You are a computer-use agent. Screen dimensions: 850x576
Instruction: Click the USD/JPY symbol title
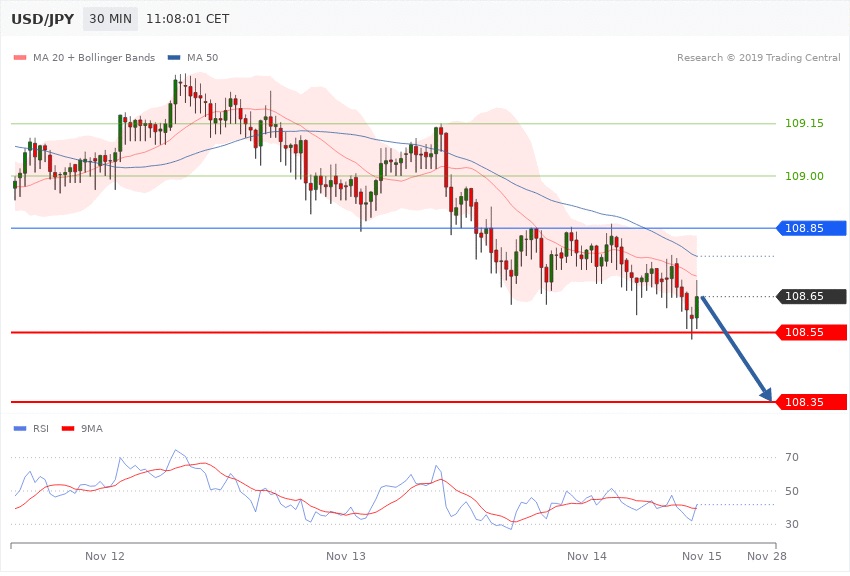pos(40,19)
